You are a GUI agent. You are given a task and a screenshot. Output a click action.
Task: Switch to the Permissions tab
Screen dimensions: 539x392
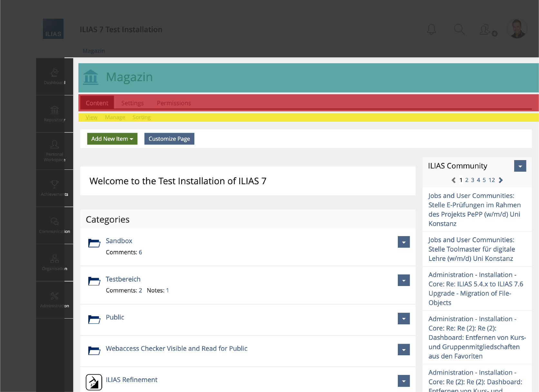pos(174,103)
